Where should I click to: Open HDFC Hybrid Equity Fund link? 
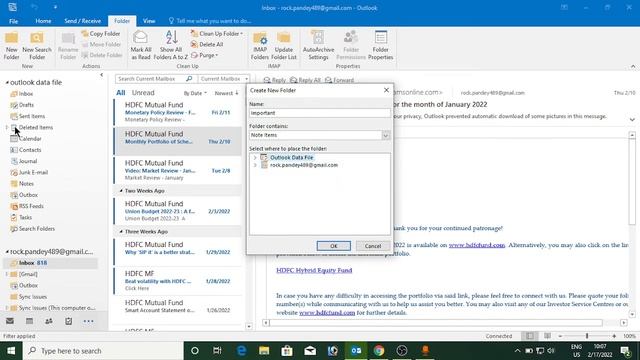[x=314, y=270]
